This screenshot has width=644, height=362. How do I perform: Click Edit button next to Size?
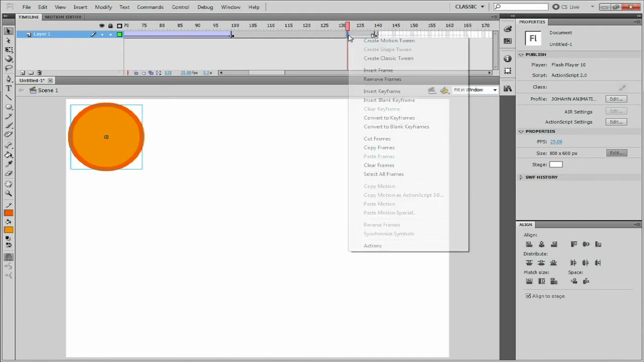[616, 153]
